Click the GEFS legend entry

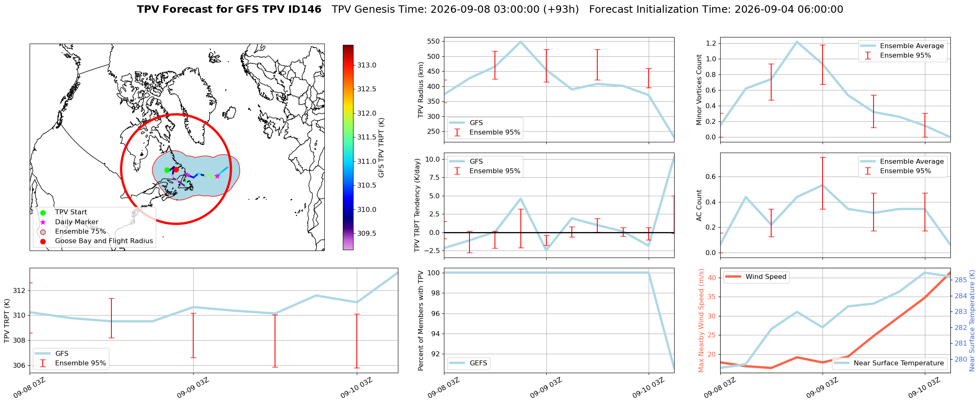coord(469,363)
